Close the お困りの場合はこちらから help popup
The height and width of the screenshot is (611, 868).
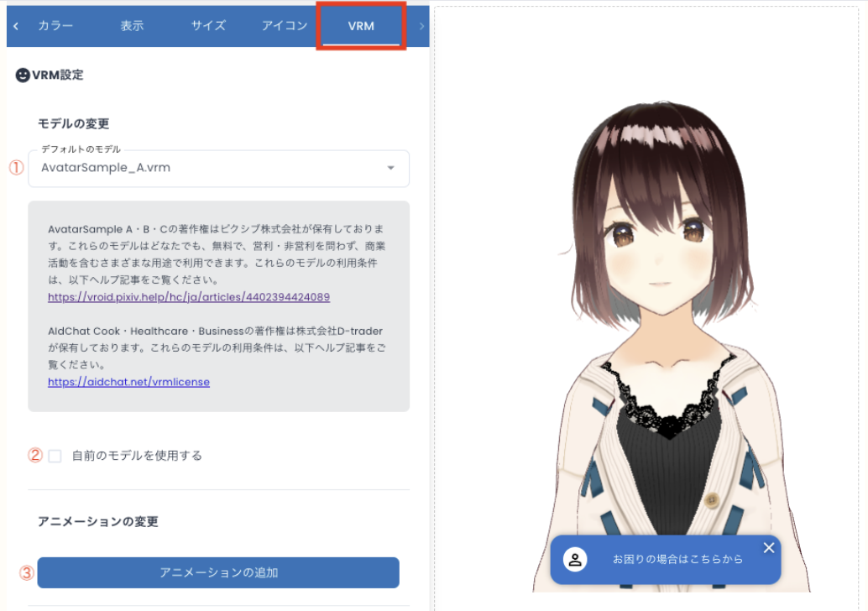click(x=769, y=548)
